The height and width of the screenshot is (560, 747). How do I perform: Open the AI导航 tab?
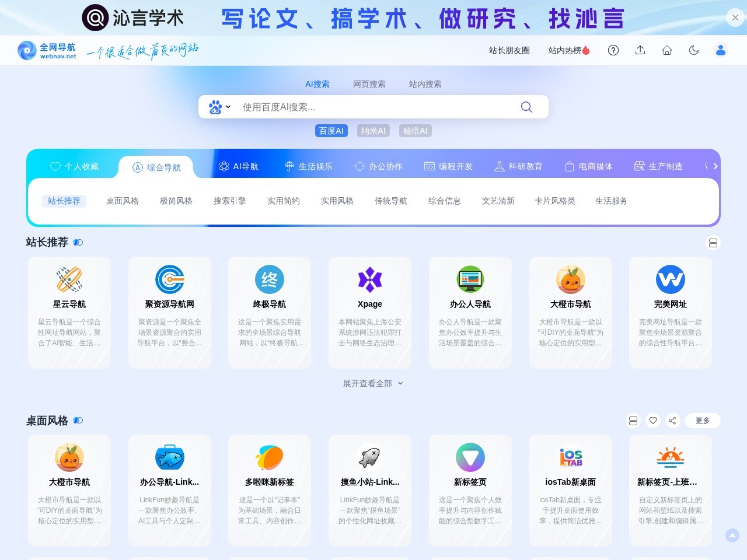[239, 166]
